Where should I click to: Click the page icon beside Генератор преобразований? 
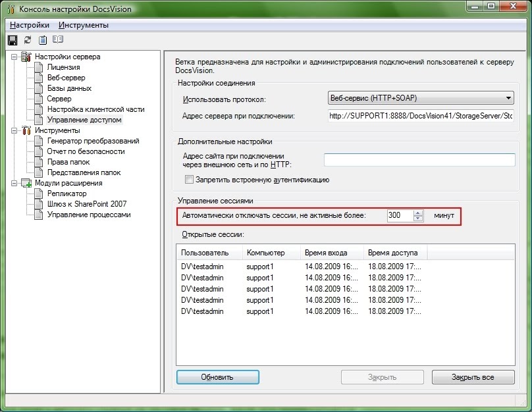pyautogui.click(x=39, y=141)
